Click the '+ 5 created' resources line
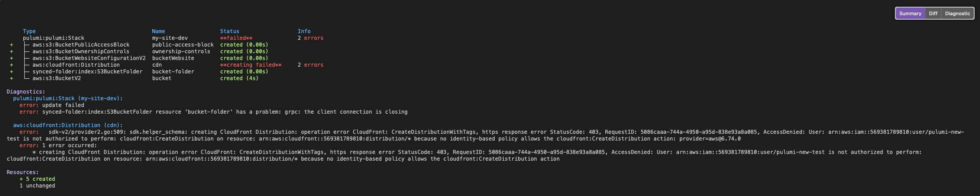The image size is (980, 196). [37, 179]
